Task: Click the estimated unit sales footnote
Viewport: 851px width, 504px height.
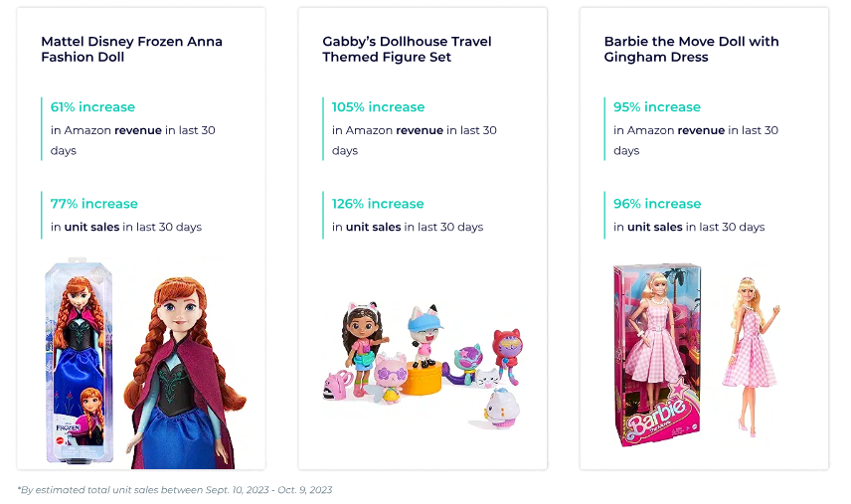Action: point(175,490)
